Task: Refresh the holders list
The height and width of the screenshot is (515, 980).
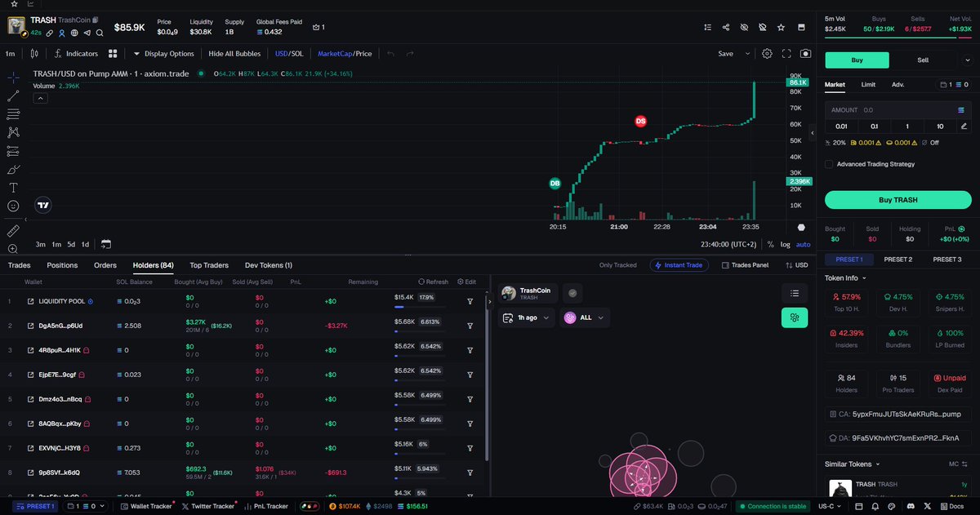Action: (x=434, y=282)
